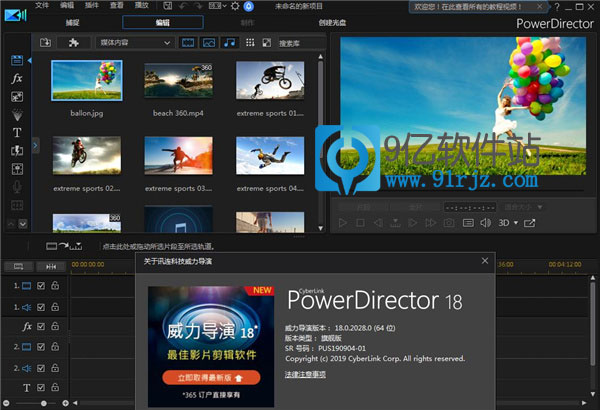
Task: Open the aspect ratio dropdown in top bar
Action: point(217,6)
